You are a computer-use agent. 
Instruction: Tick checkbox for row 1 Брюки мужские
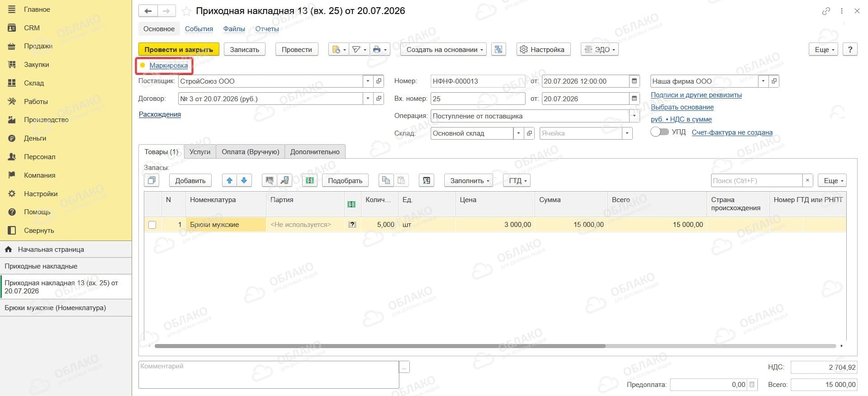[x=152, y=225]
